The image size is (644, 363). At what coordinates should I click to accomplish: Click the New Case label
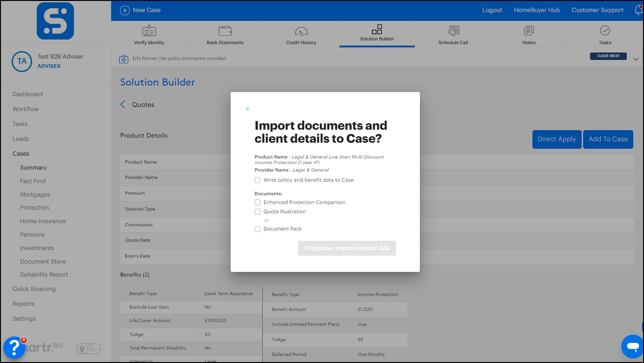[147, 10]
